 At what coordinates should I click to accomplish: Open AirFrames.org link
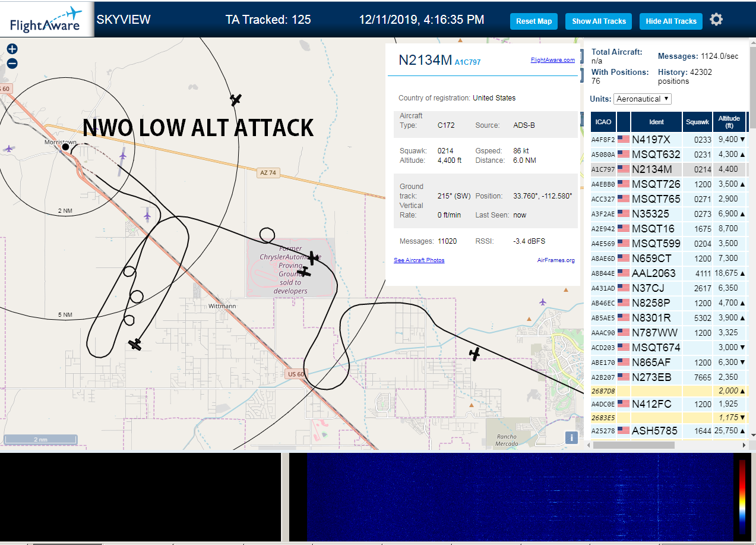coord(556,260)
